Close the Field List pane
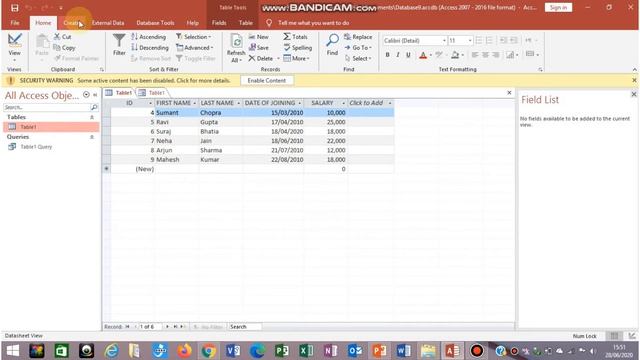The height and width of the screenshot is (360, 640). pos(633,94)
